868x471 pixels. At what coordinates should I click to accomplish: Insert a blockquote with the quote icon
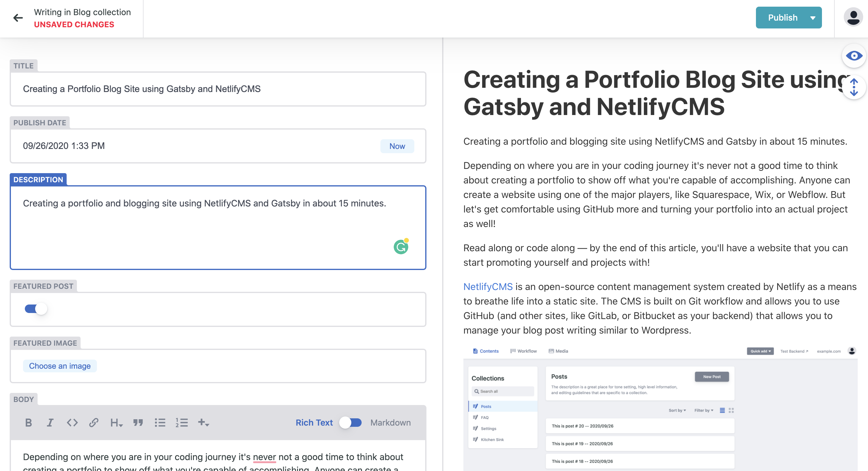pos(138,423)
